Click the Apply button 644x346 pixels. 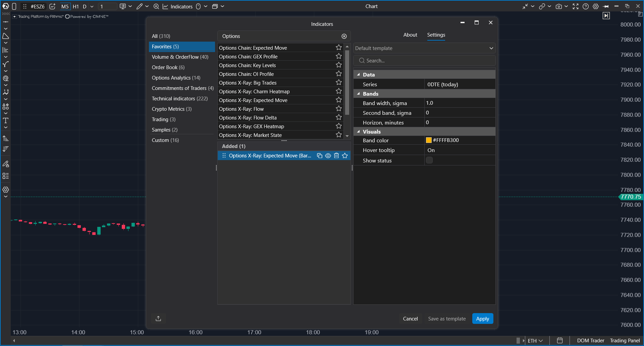[483, 318]
